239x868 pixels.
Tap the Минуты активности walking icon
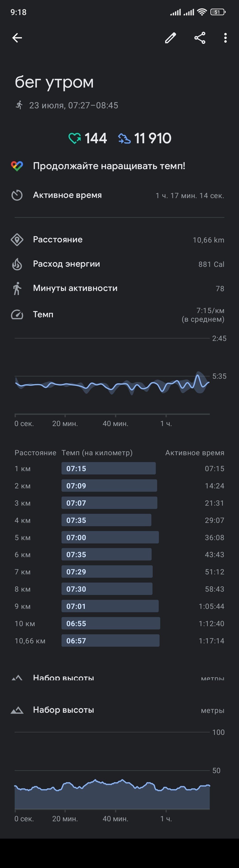tap(17, 289)
